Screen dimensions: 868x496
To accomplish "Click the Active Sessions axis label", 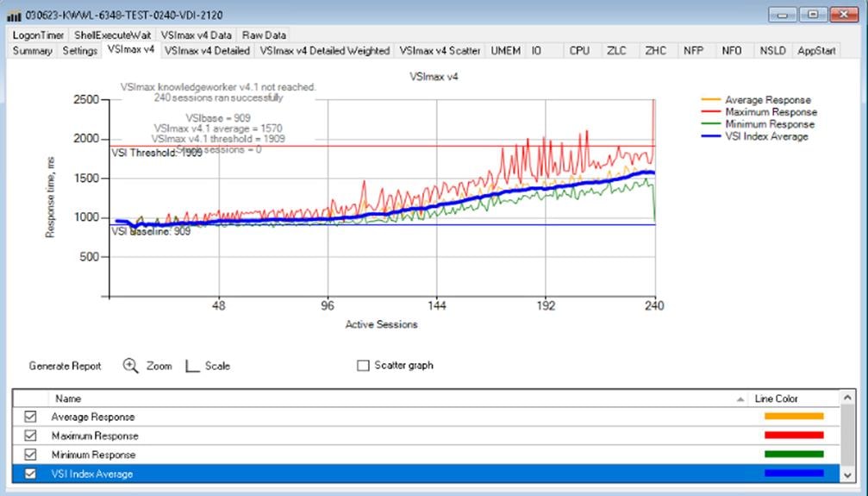I will [x=381, y=324].
